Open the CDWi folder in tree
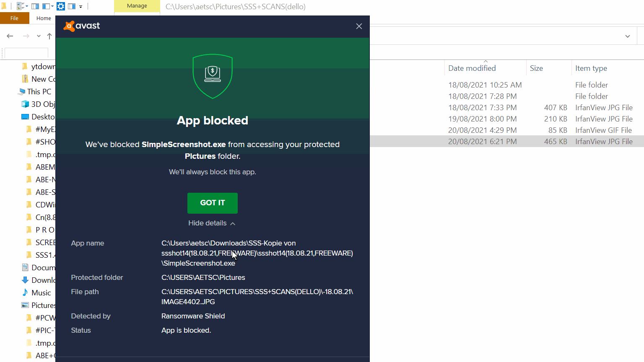The height and width of the screenshot is (362, 644). click(40, 205)
